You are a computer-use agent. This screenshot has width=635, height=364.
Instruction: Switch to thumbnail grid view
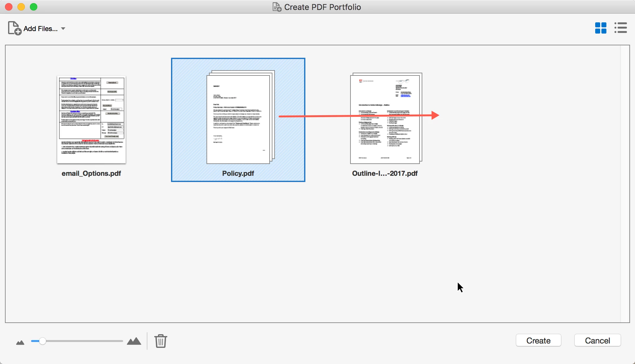600,28
